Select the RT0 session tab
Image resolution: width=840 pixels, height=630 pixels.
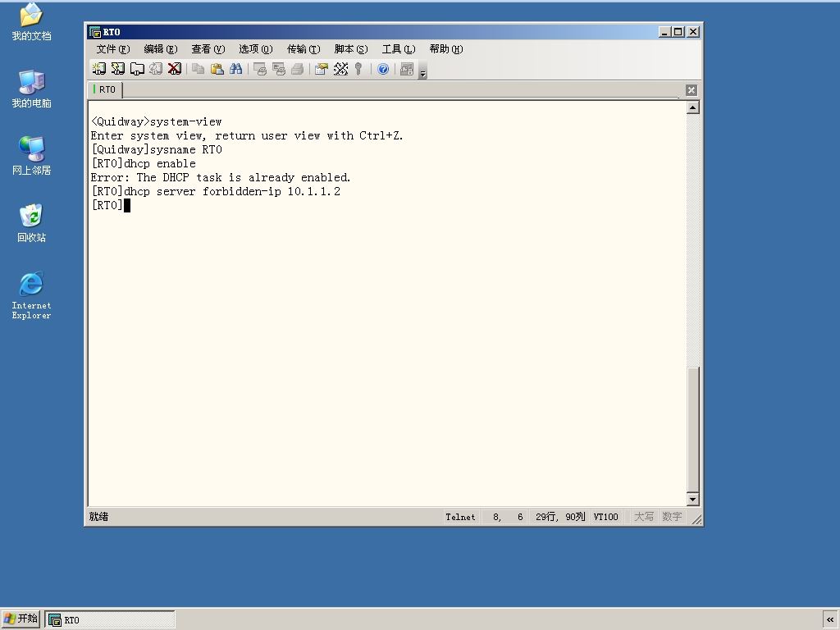pos(106,89)
